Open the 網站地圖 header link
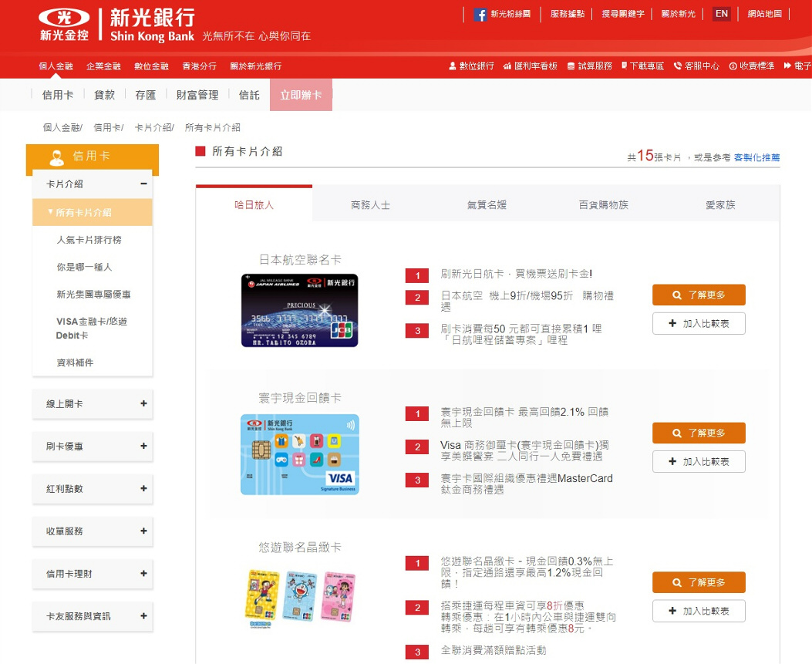Viewport: 812px width, 664px height. pos(765,14)
